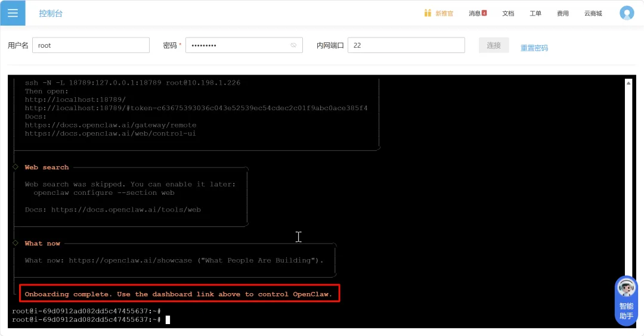Open the 工单 tickets menu

(x=535, y=14)
